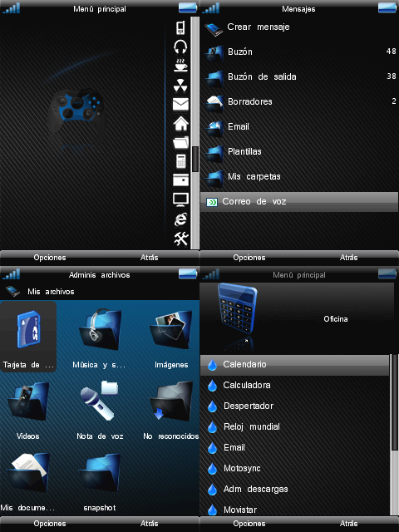Select Correo de voz item
This screenshot has height=532, width=399.
click(299, 202)
